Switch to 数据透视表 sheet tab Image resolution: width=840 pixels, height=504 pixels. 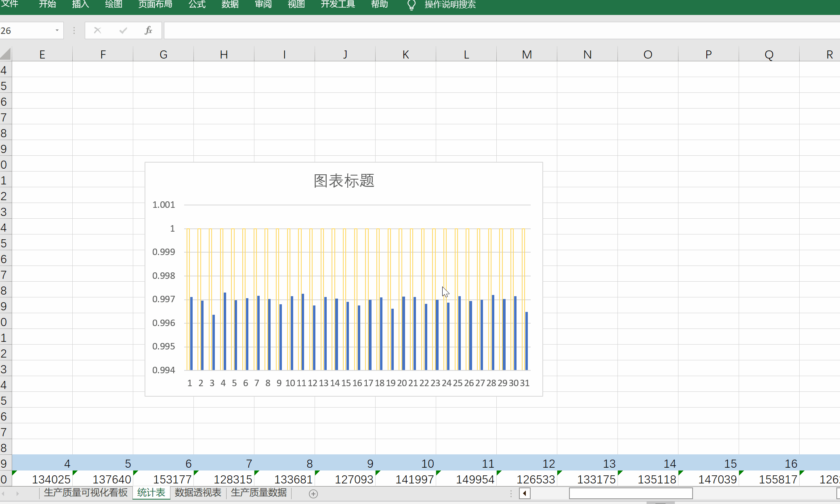pyautogui.click(x=198, y=493)
